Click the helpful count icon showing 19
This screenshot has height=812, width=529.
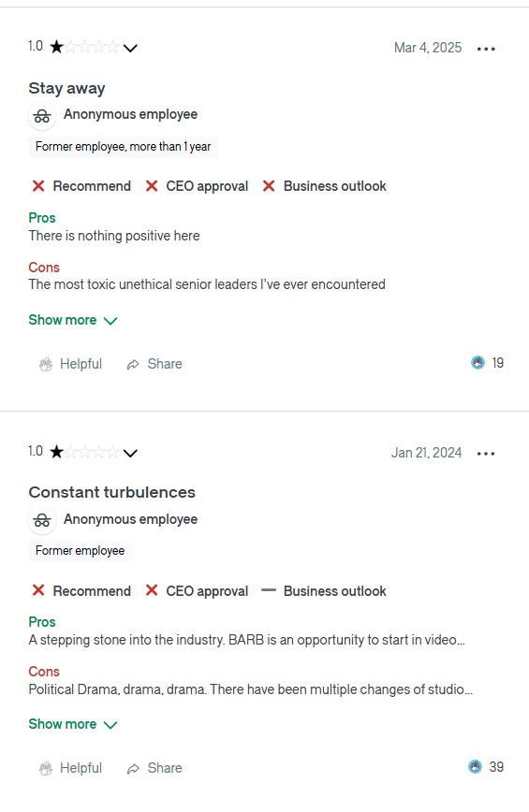(478, 363)
